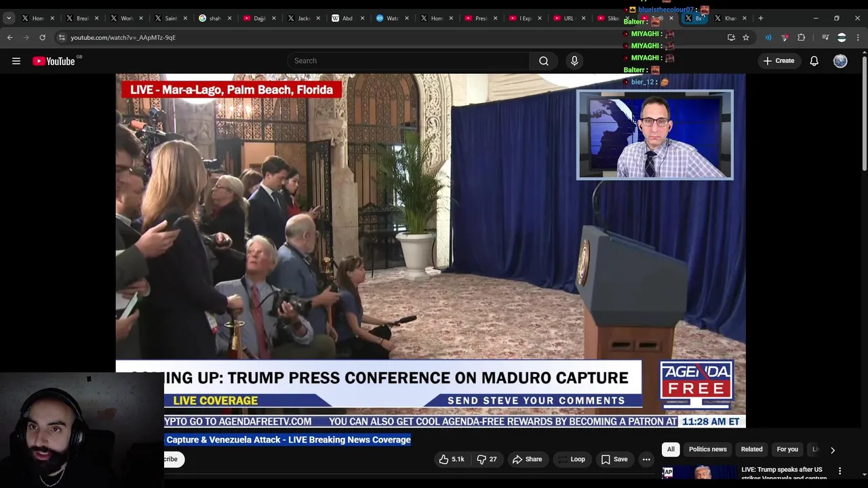Switch to the 'Khar' X tab
Screen dimensions: 868x488
tap(729, 18)
